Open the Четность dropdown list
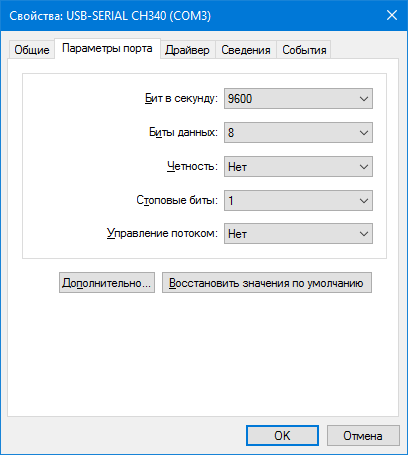The image size is (408, 455). [x=298, y=167]
